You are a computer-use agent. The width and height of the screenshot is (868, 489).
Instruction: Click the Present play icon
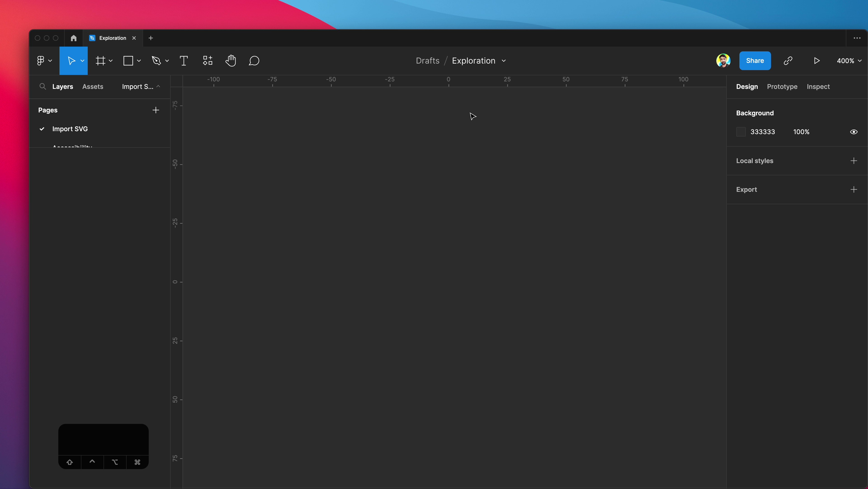[x=817, y=61]
